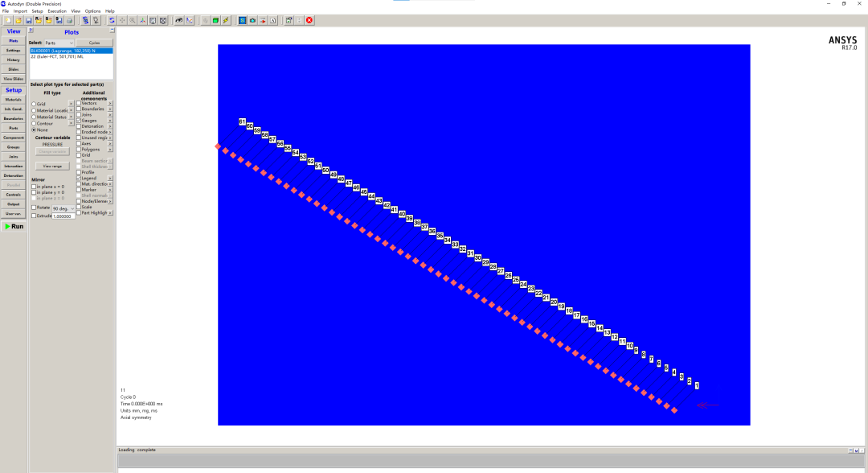Check Mirror in plane x = 0
The width and height of the screenshot is (868, 473).
click(34, 187)
